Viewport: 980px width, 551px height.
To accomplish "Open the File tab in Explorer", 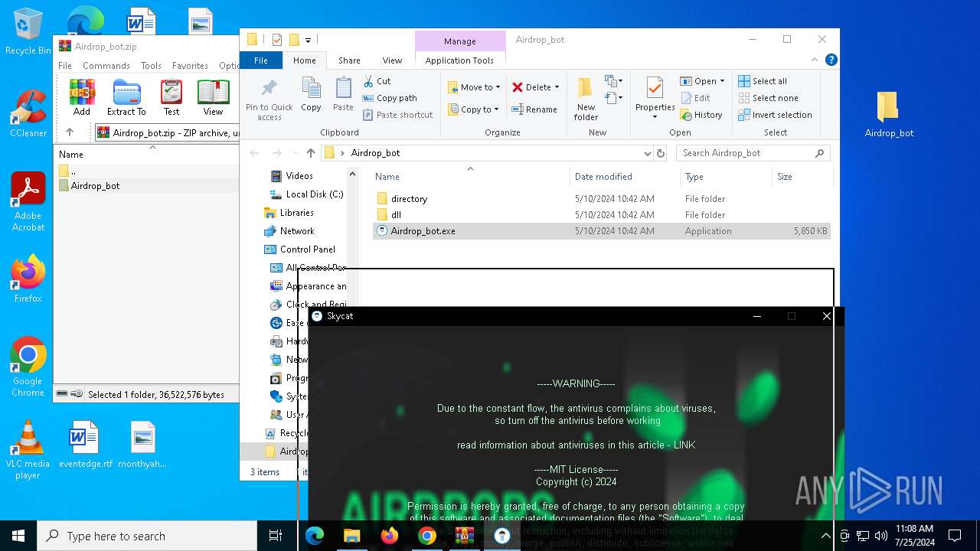I will point(261,60).
